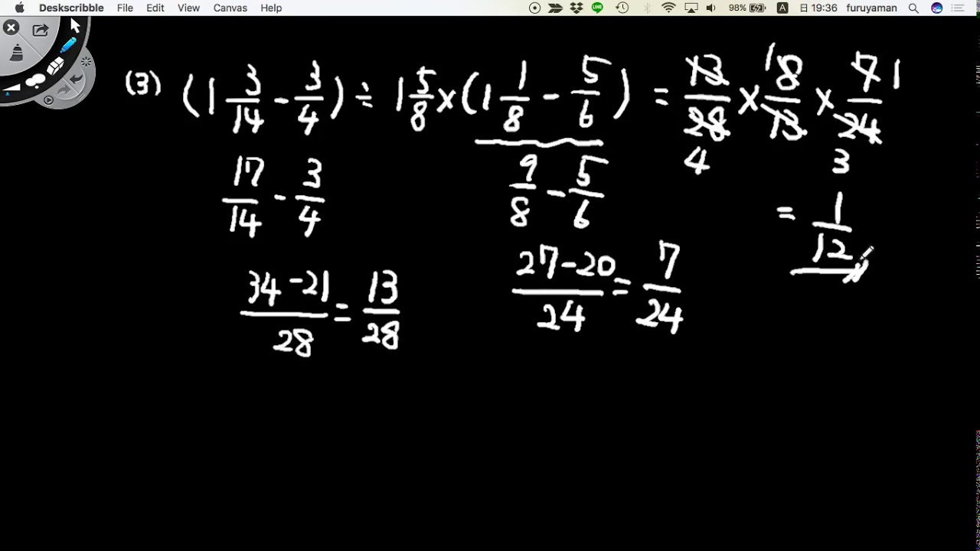Select the cursor pointer tool
The height and width of the screenshot is (551, 980).
(75, 26)
